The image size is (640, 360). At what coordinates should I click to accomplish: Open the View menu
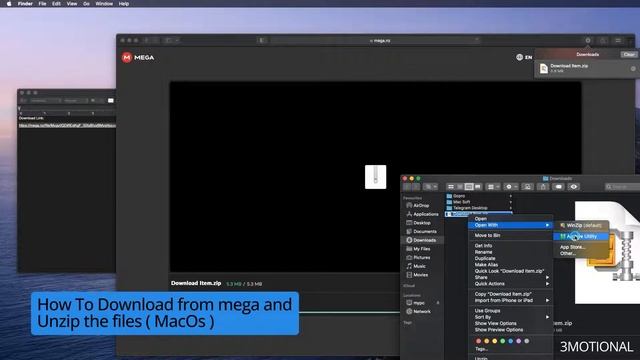(x=72, y=4)
